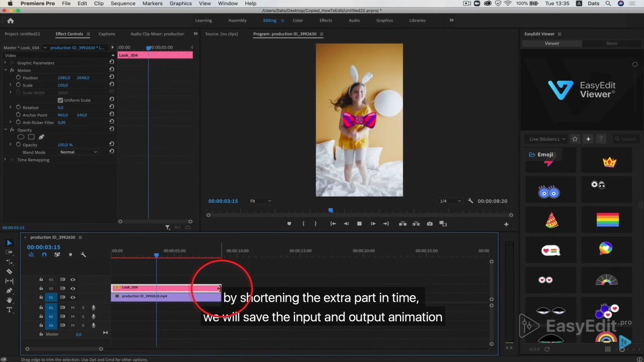Mute the A1 audio track
The width and height of the screenshot is (644, 362).
click(73, 307)
